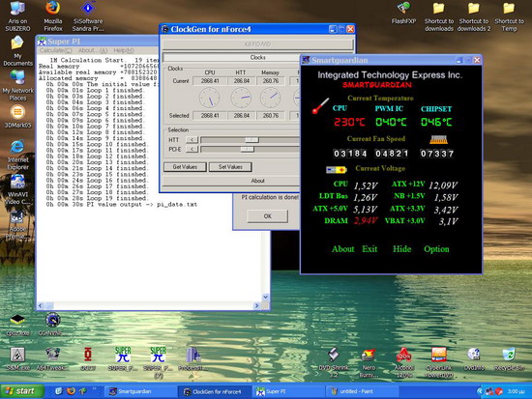
Task: Open Calculate menu in Super PI
Action: (x=56, y=50)
